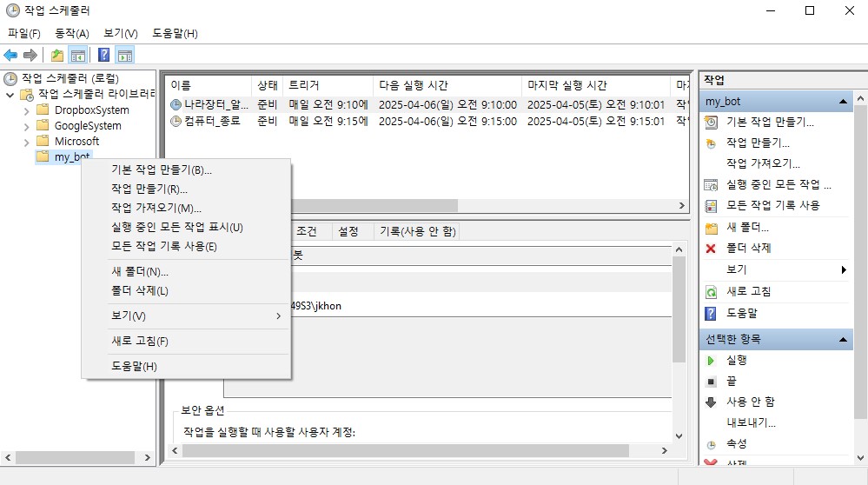Choose 실행 중인 모든 작업 표시(U)
868x485 pixels.
pos(186,227)
